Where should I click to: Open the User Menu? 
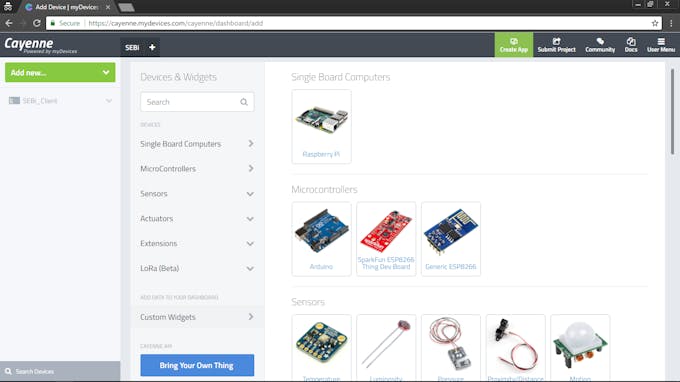coord(660,45)
